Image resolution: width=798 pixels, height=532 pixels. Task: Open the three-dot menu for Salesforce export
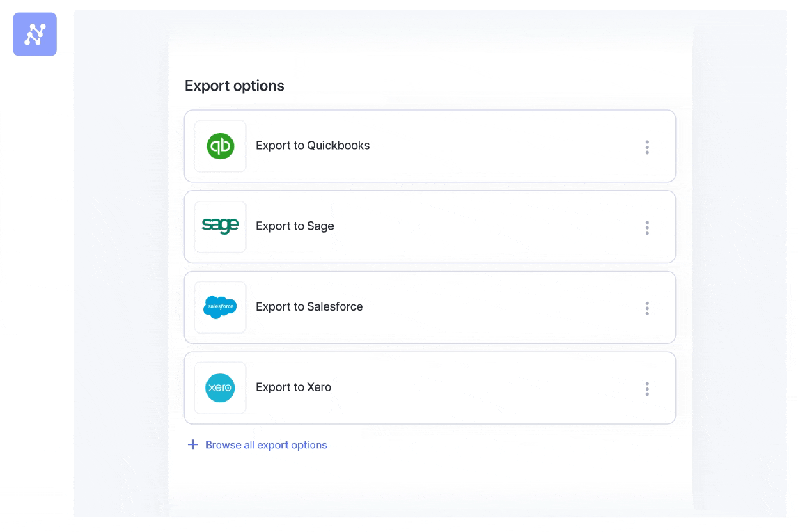click(x=647, y=308)
